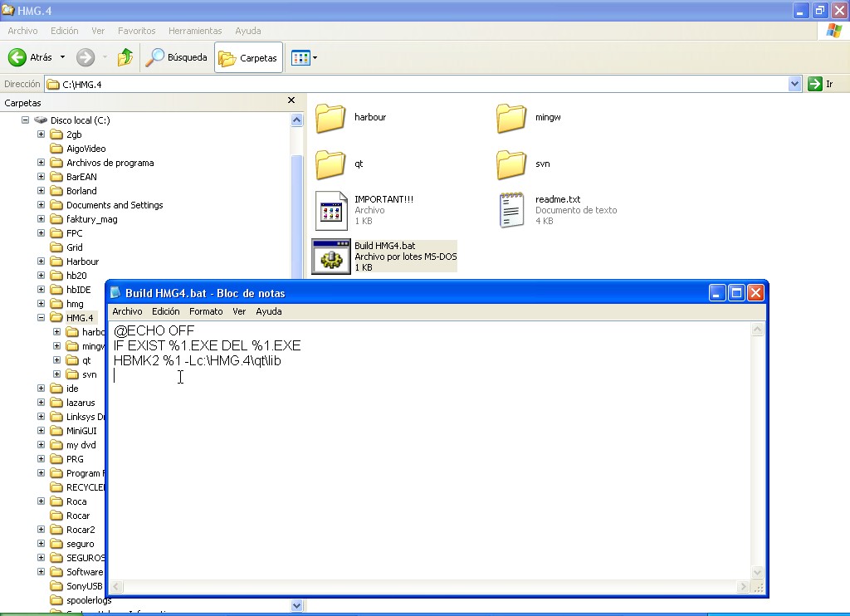850x616 pixels.
Task: Click the HBMK2 line in Notepad text
Action: point(198,360)
